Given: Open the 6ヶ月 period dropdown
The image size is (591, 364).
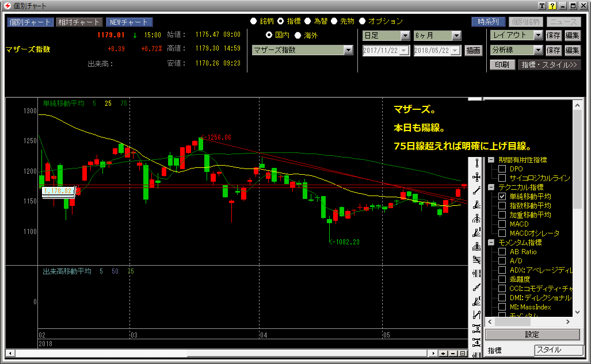Looking at the screenshot, I should 456,36.
